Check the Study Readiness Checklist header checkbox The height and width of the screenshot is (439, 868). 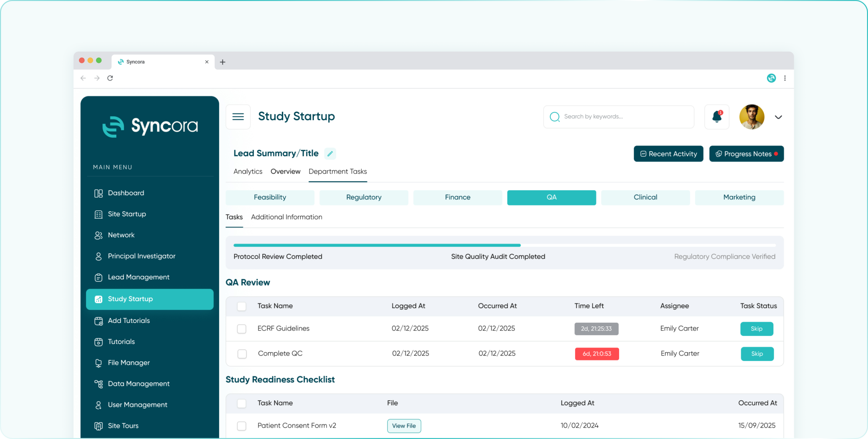click(241, 403)
